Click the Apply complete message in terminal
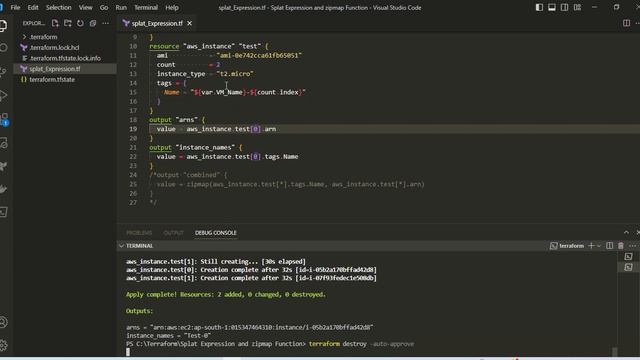The width and height of the screenshot is (640, 360). (226, 294)
